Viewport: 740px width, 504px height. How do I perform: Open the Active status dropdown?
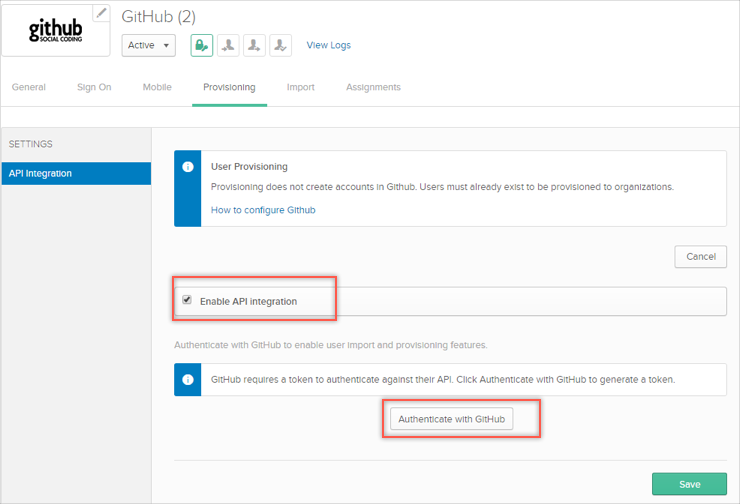pos(148,45)
